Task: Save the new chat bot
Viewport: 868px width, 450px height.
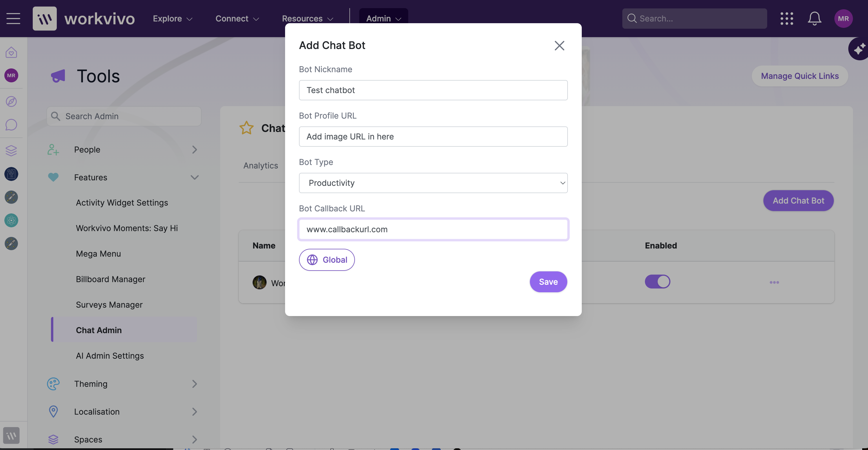Action: 548,282
